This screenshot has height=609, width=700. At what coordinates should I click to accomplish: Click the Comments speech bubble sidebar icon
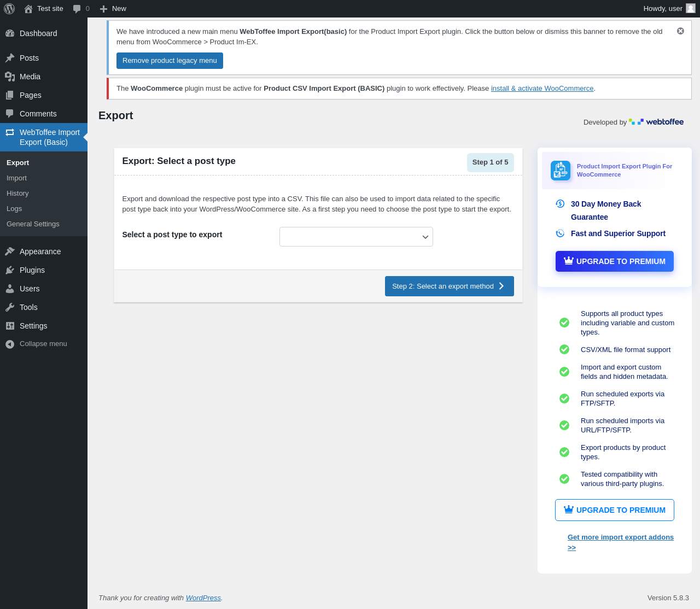tap(10, 114)
